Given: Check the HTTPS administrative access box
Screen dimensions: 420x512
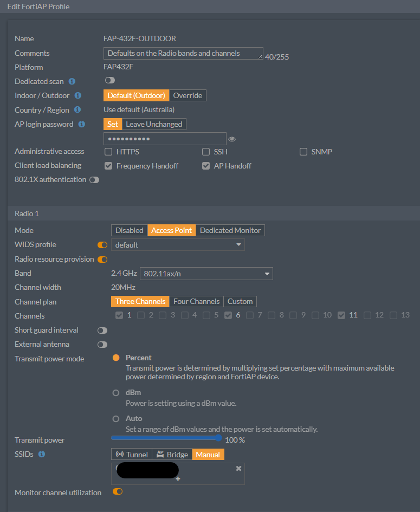Looking at the screenshot, I should click(x=108, y=152).
